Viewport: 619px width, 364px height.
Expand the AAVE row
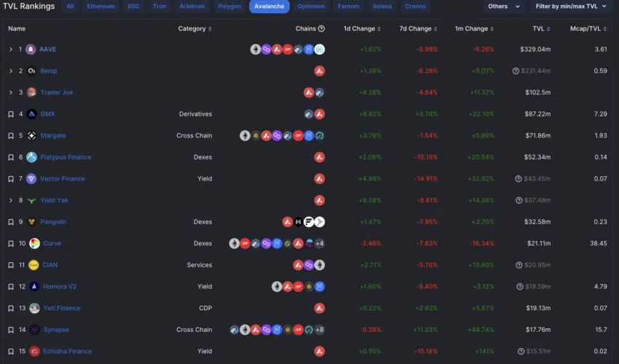11,50
